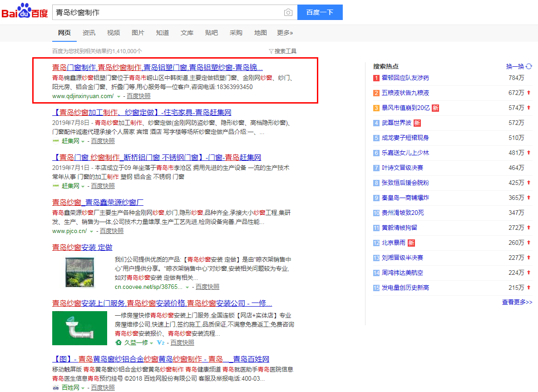Click the 搜索工具 link
This screenshot has width=538, height=392.
tap(285, 51)
